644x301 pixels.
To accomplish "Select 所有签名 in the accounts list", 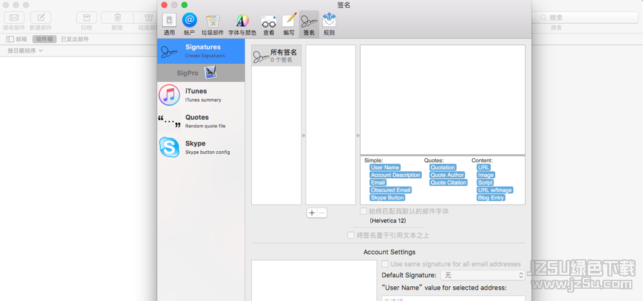I will tap(276, 56).
